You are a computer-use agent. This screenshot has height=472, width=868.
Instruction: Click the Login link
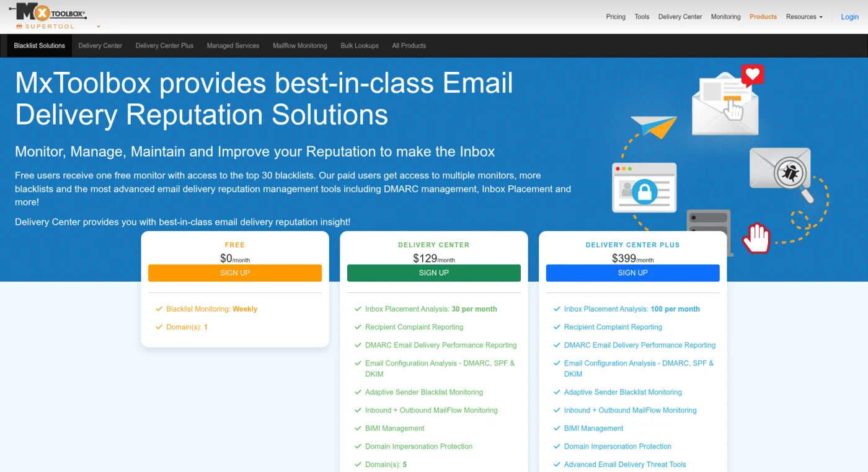pyautogui.click(x=849, y=17)
